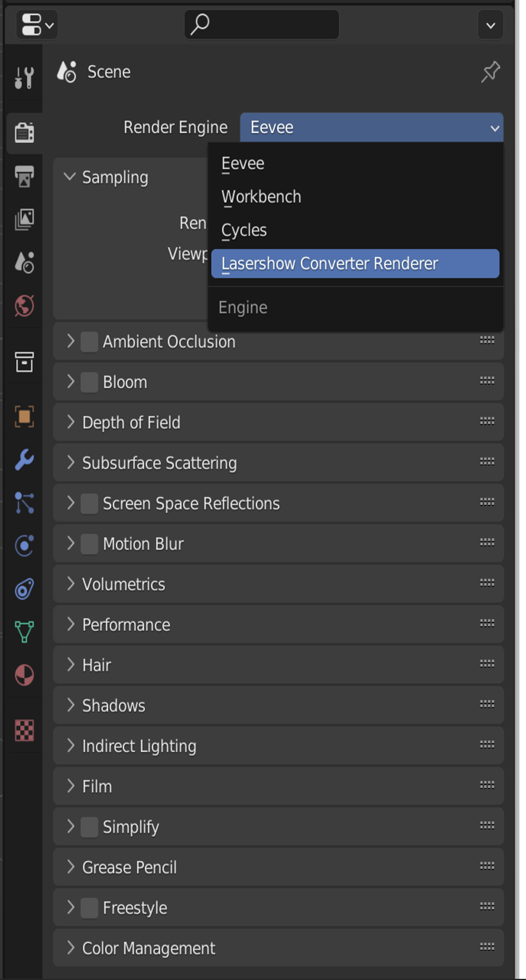
Task: Toggle the Motion Blur checkbox
Action: (x=89, y=544)
